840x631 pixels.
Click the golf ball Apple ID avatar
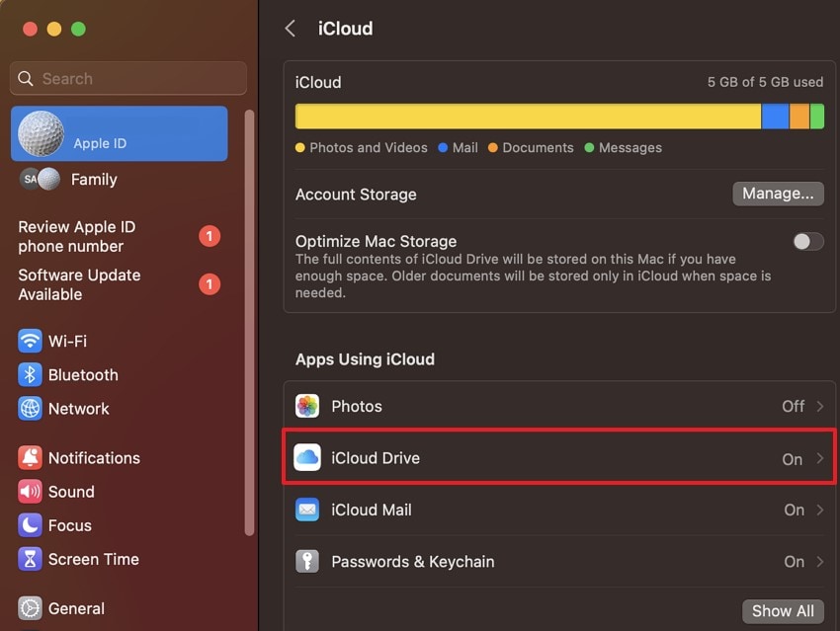point(41,133)
